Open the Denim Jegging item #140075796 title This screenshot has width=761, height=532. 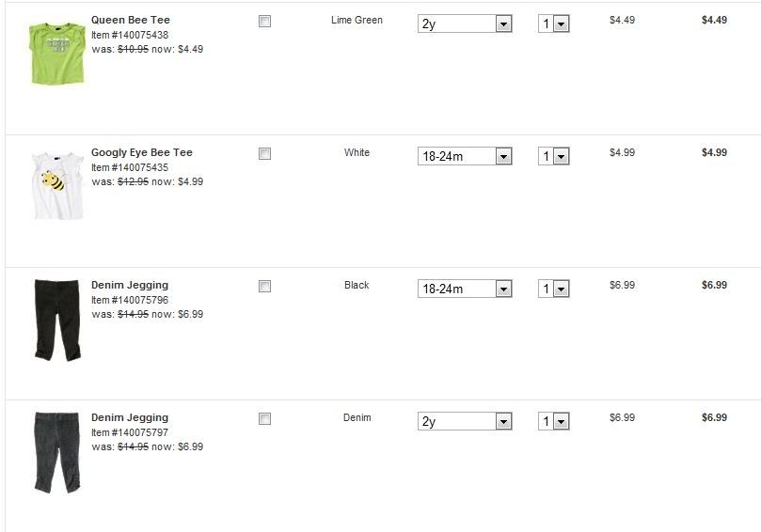click(x=130, y=285)
